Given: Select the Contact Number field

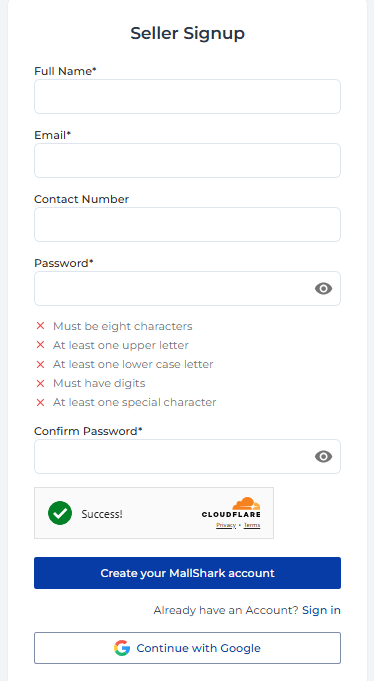Looking at the screenshot, I should (x=187, y=225).
